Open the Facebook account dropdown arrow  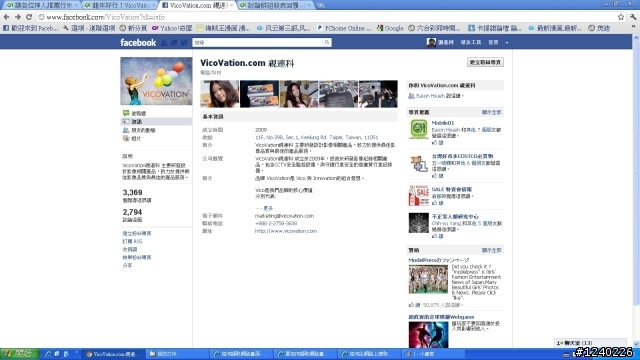click(x=507, y=42)
